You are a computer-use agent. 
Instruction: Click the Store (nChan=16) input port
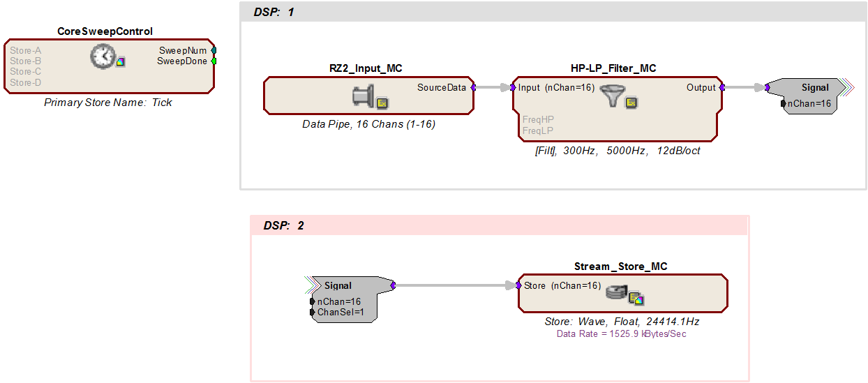pos(518,285)
